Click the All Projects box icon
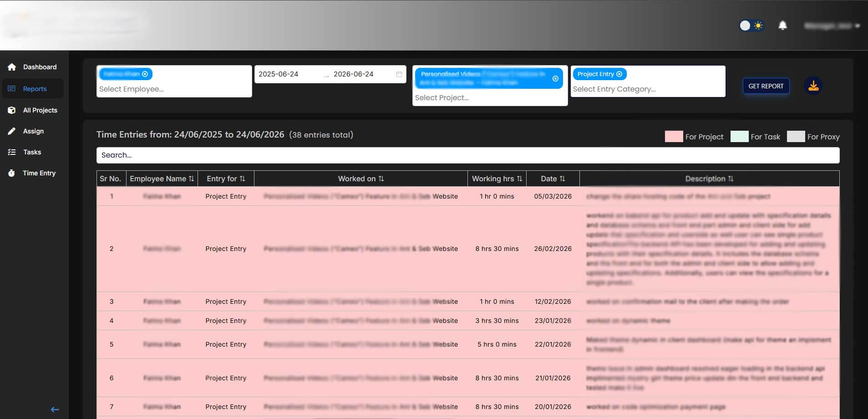Screen dimensions: 868x419 tap(12, 110)
